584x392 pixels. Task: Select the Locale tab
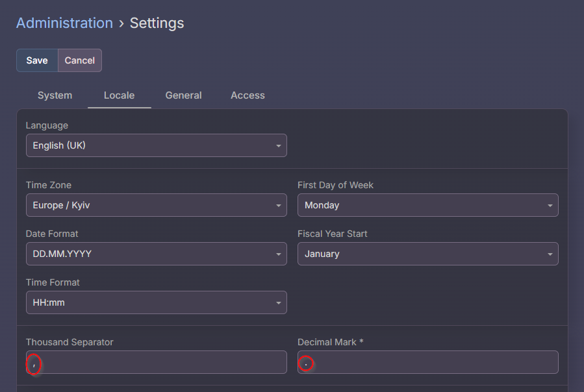(x=119, y=95)
